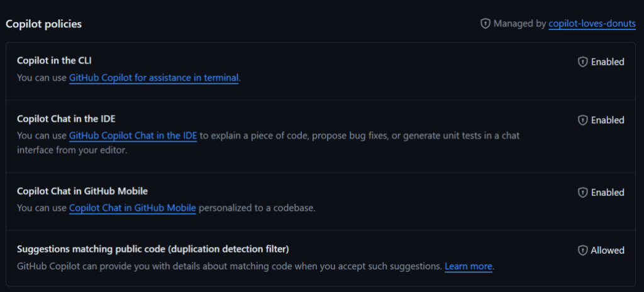
Task: Click Allowed status for suggestions matching public code
Action: pyautogui.click(x=608, y=251)
